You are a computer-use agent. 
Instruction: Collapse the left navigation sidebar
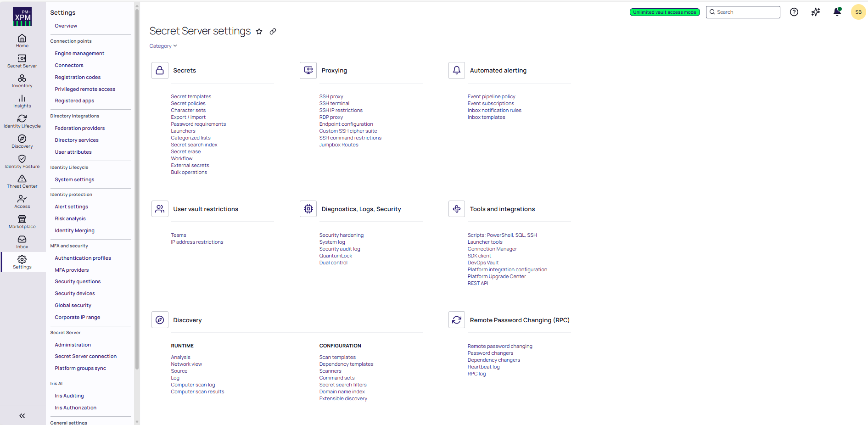point(22,416)
